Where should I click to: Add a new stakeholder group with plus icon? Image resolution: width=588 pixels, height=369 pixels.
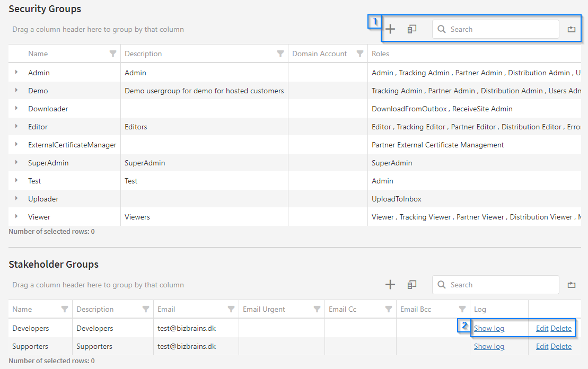[390, 285]
